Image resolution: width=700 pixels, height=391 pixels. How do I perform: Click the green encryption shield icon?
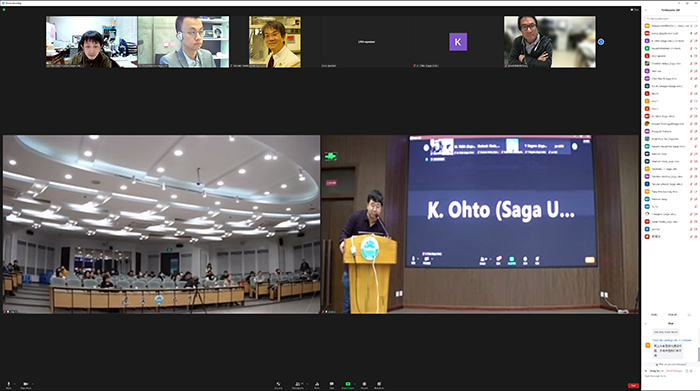(4, 9)
